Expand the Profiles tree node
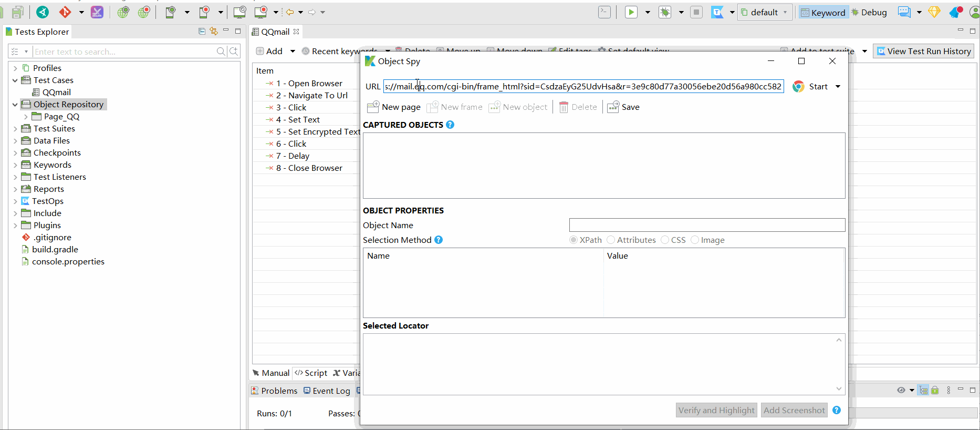980x430 pixels. pyautogui.click(x=15, y=68)
